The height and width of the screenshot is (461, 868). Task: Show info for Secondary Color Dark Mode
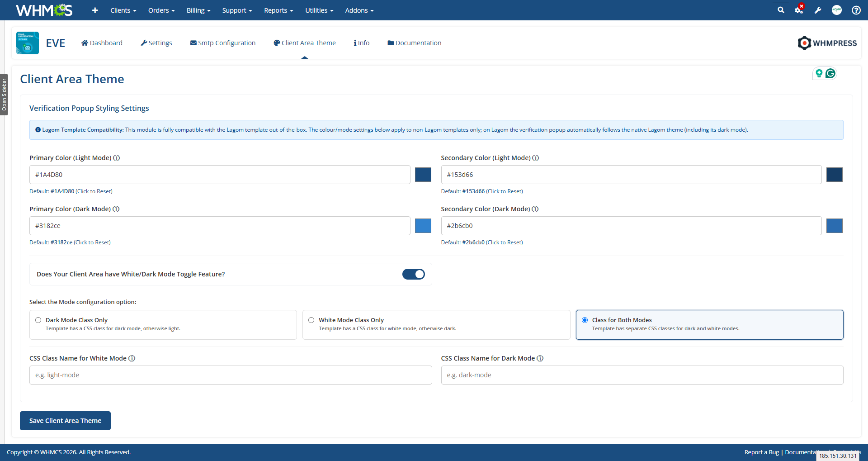[535, 209]
